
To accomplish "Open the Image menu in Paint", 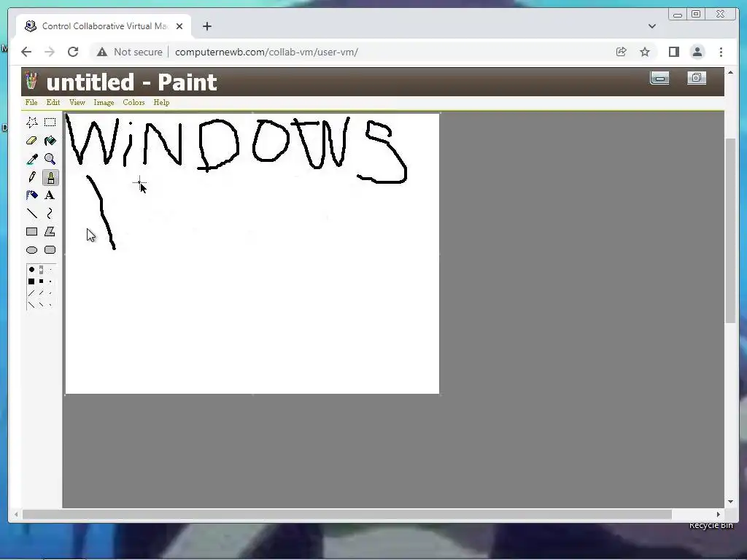I will (x=104, y=102).
